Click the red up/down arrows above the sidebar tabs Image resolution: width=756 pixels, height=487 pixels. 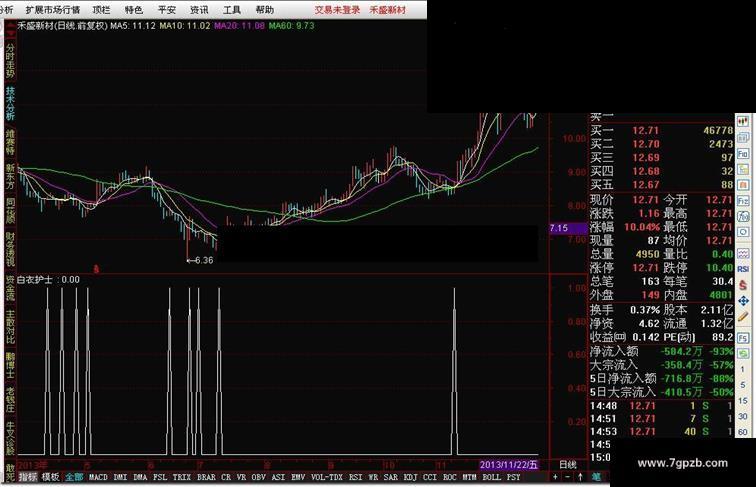[10, 30]
